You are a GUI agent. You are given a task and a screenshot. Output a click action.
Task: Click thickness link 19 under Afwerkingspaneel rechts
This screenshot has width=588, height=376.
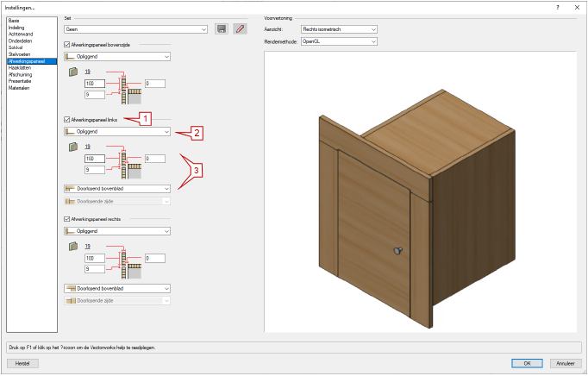tap(87, 247)
